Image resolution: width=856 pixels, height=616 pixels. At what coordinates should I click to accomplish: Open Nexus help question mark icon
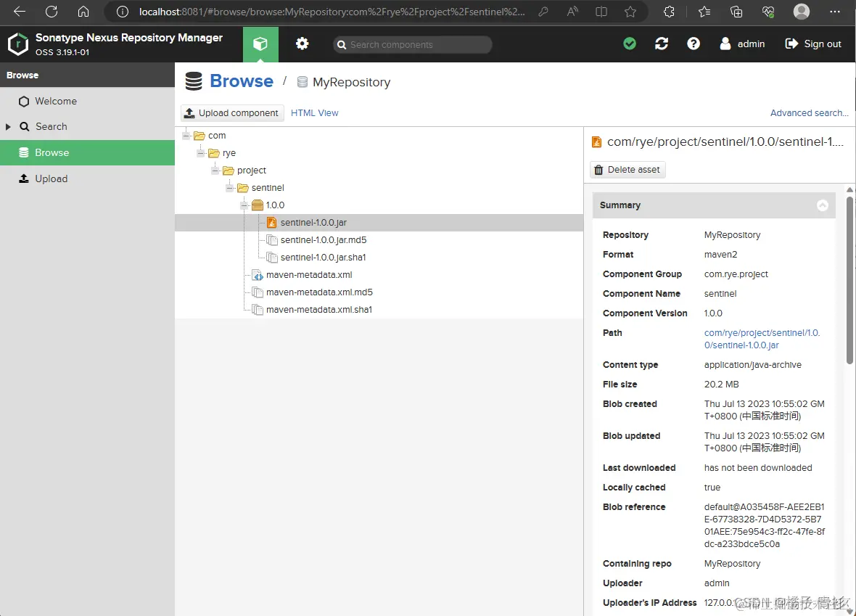(694, 44)
